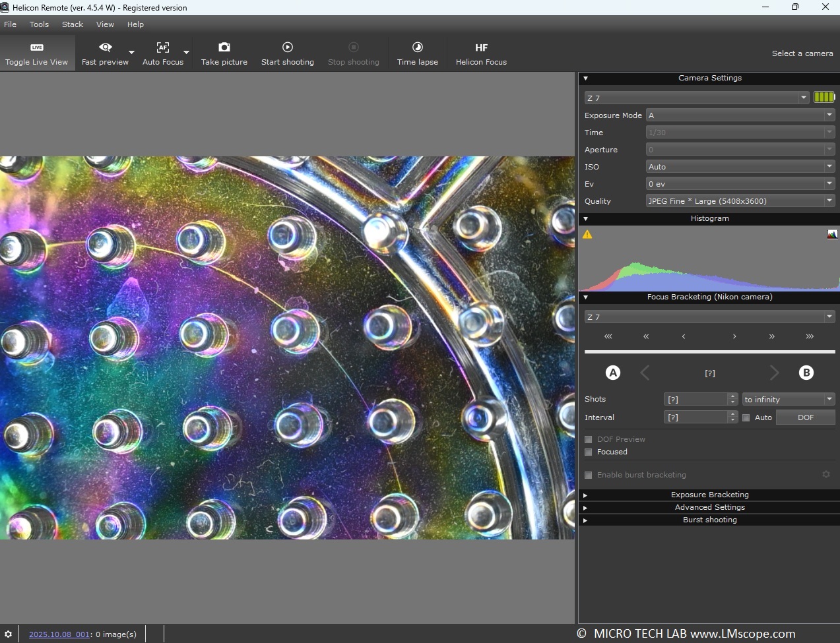Click the Fast preview eye icon

tap(105, 47)
